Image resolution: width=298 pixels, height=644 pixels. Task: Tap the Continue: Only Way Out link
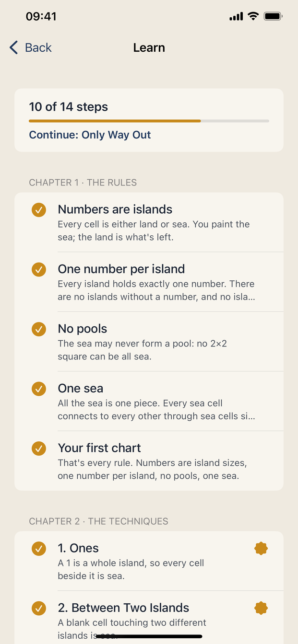[x=90, y=135]
